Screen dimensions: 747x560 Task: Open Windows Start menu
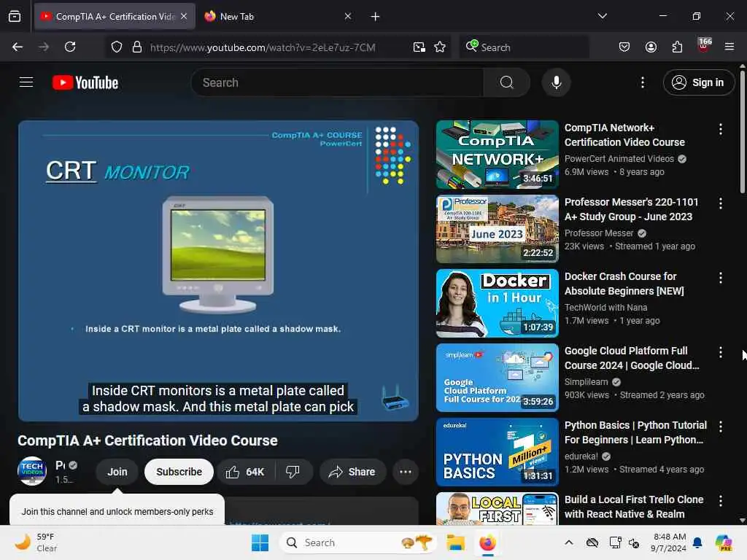pos(260,542)
